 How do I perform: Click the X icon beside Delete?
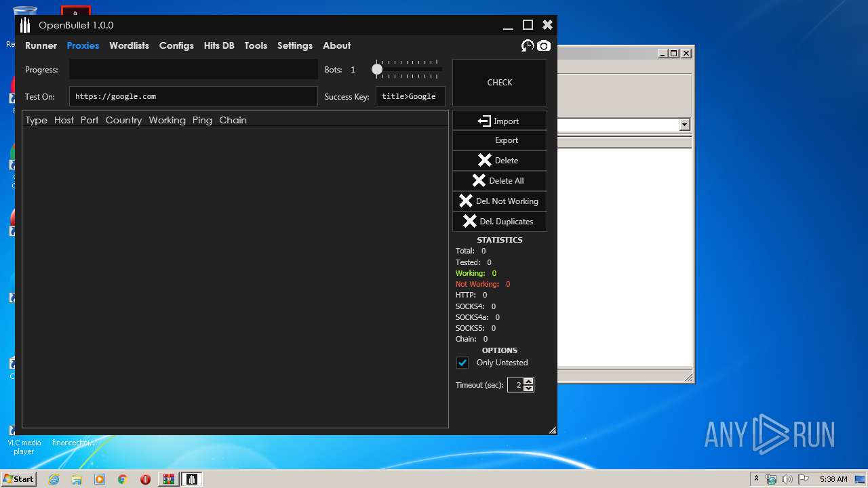484,160
